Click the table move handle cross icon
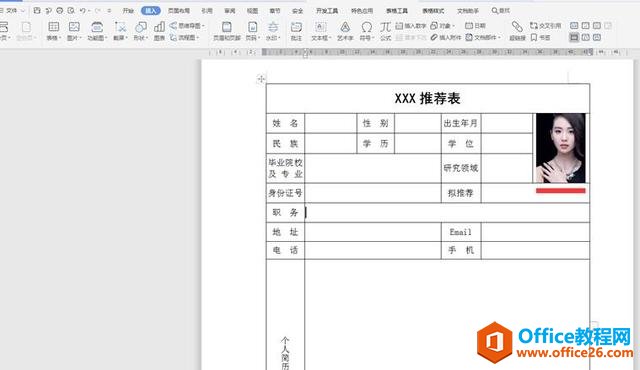The image size is (640, 370). (261, 79)
